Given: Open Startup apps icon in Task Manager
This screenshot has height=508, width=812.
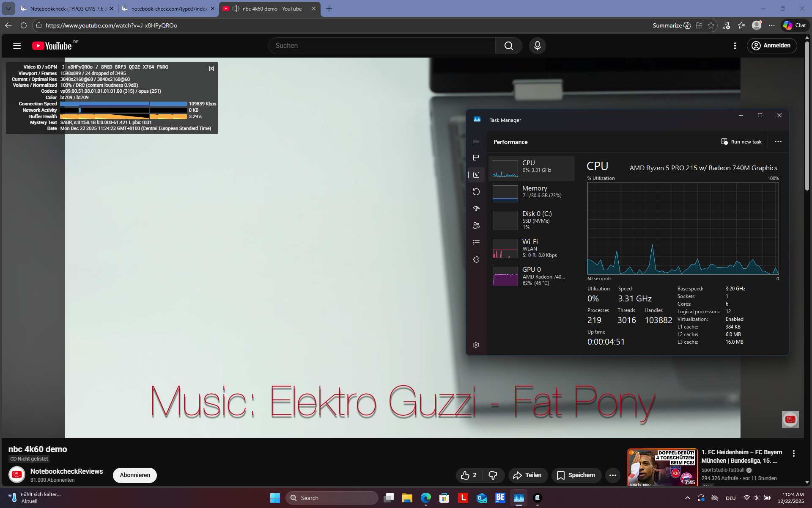Looking at the screenshot, I should tap(476, 209).
